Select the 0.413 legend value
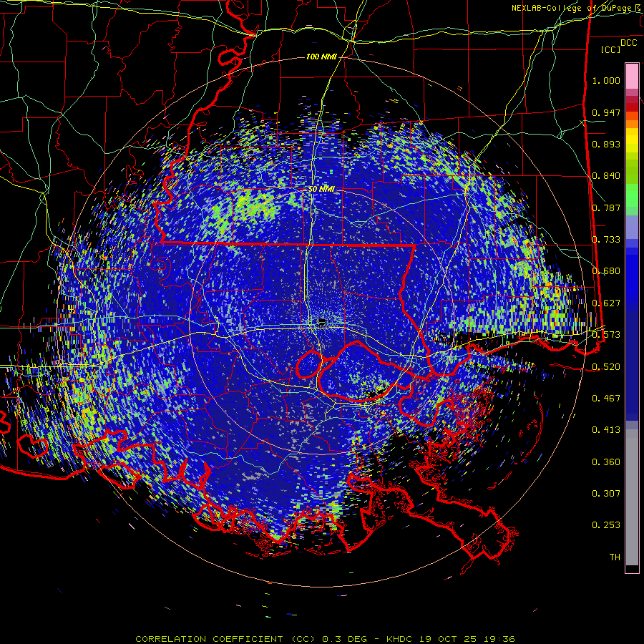Viewport: 644px width, 644px height. (606, 430)
